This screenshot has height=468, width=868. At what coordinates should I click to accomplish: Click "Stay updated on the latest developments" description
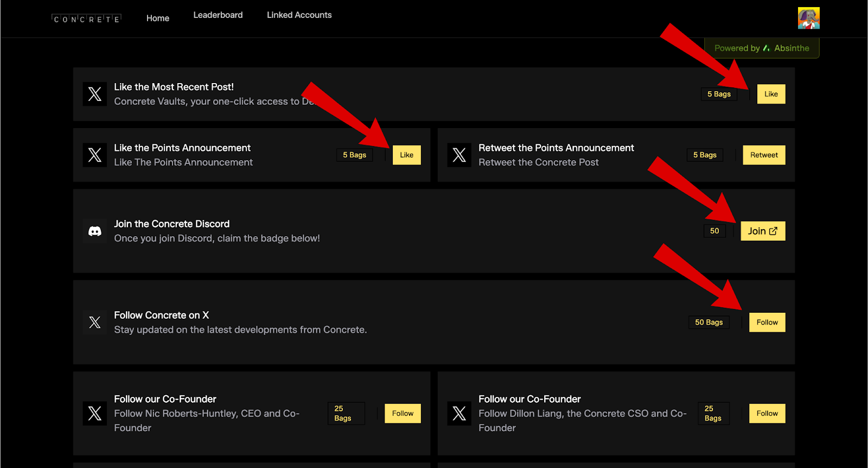click(x=240, y=330)
